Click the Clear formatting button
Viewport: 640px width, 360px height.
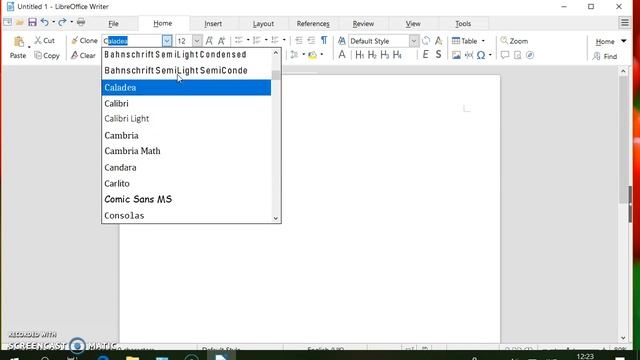click(83, 55)
